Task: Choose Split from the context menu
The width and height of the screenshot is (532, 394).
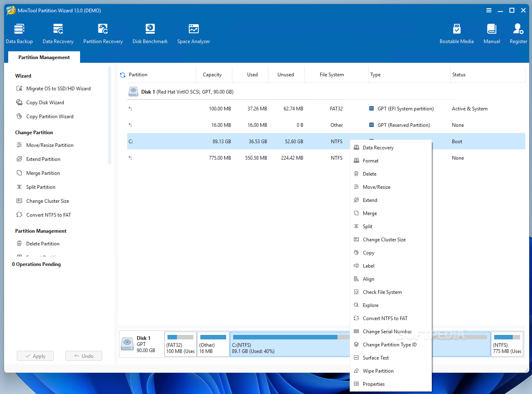Action: 391,227
